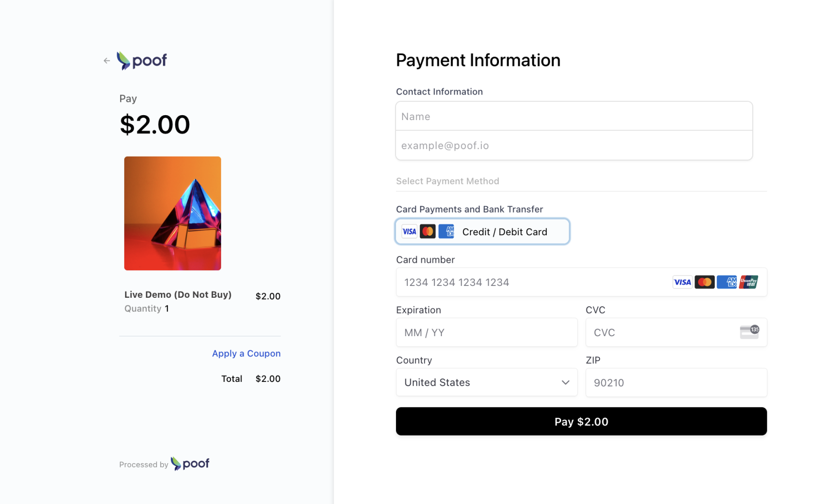Click the ZIP code field
The width and height of the screenshot is (830, 504).
676,382
